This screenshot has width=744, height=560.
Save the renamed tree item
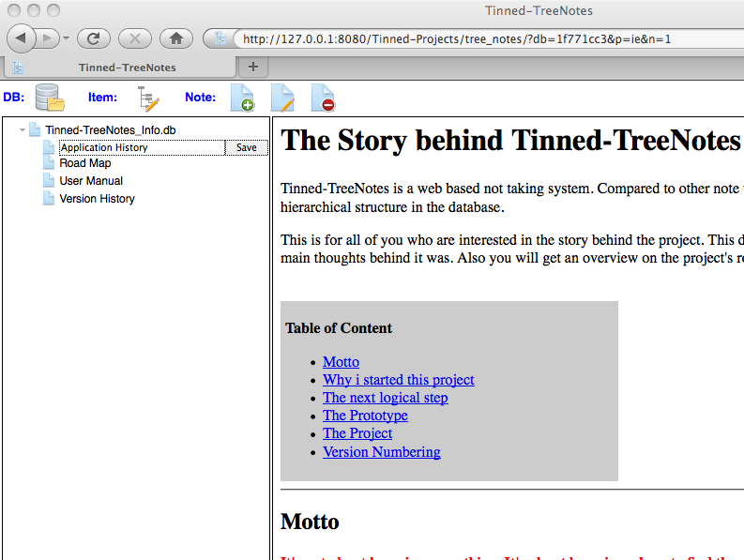pyautogui.click(x=247, y=147)
